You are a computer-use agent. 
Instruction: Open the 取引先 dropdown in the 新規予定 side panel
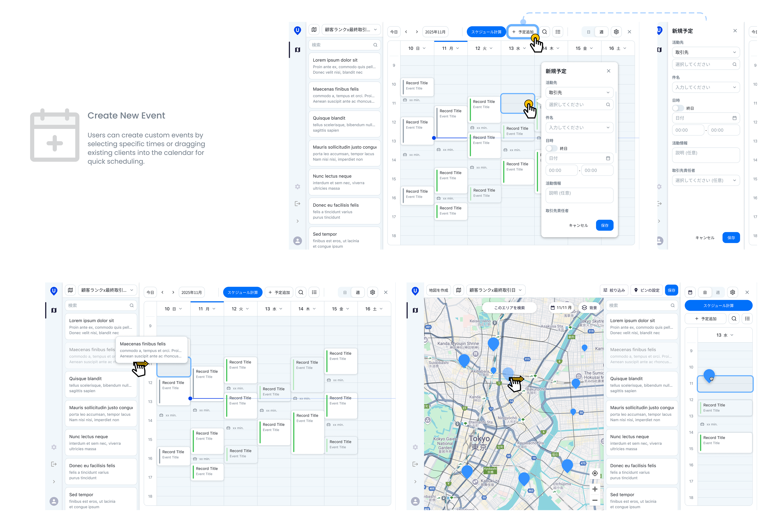point(706,52)
